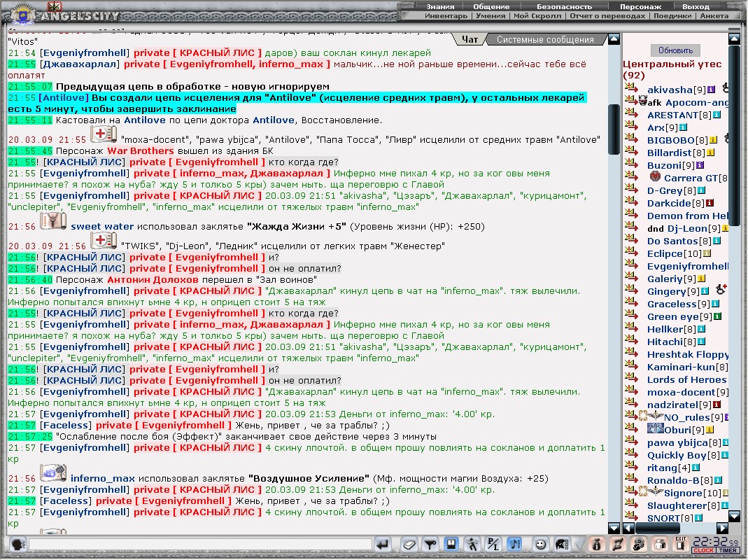Click the chat scroll-down arrow
748x560 pixels.
click(x=614, y=528)
